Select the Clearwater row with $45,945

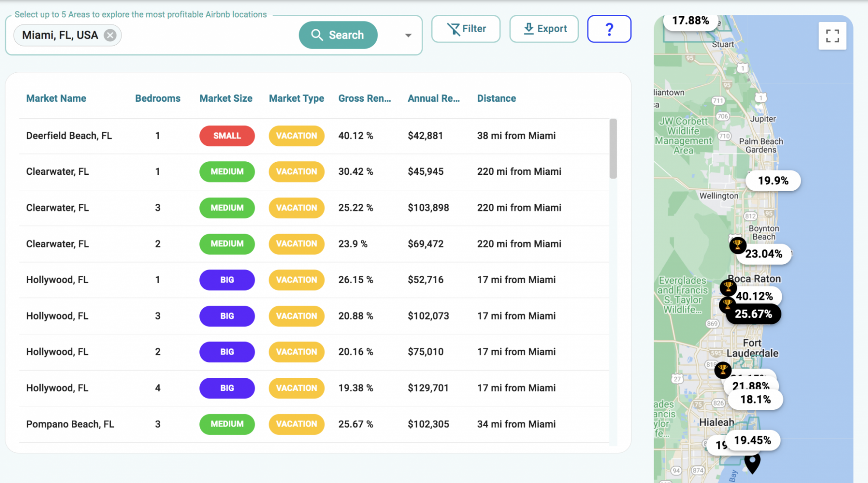314,172
